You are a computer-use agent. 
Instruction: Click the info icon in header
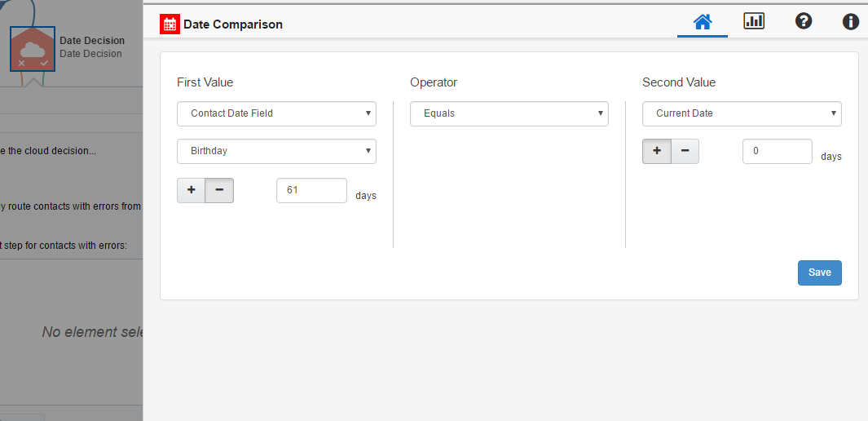click(x=851, y=22)
